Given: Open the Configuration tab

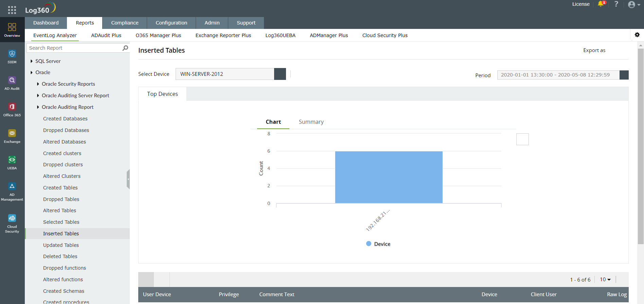Looking at the screenshot, I should point(171,23).
